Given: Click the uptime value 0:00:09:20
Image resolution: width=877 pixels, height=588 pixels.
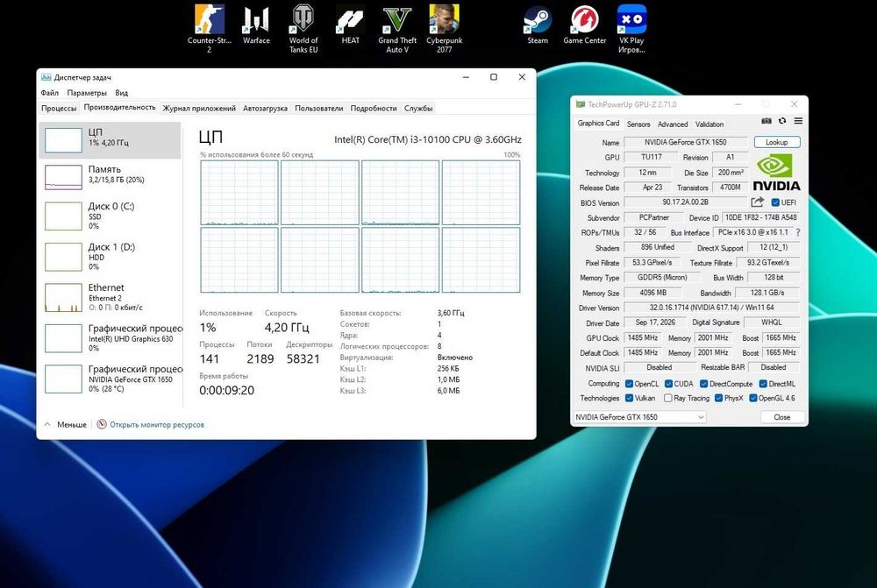Looking at the screenshot, I should tap(226, 390).
